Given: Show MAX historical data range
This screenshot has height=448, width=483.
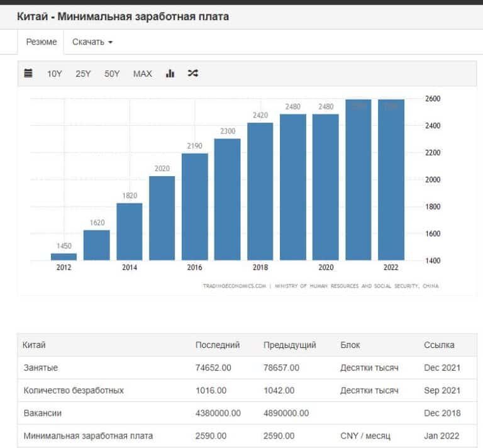Looking at the screenshot, I should (143, 74).
